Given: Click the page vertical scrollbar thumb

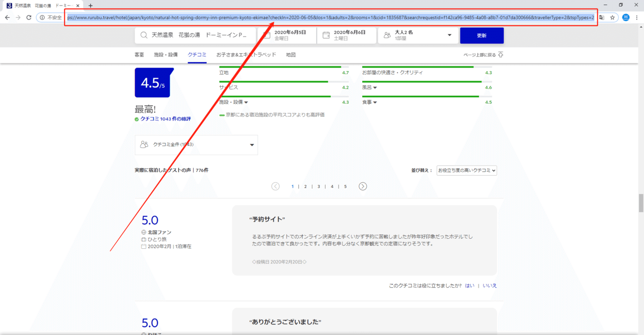Looking at the screenshot, I should 641,204.
